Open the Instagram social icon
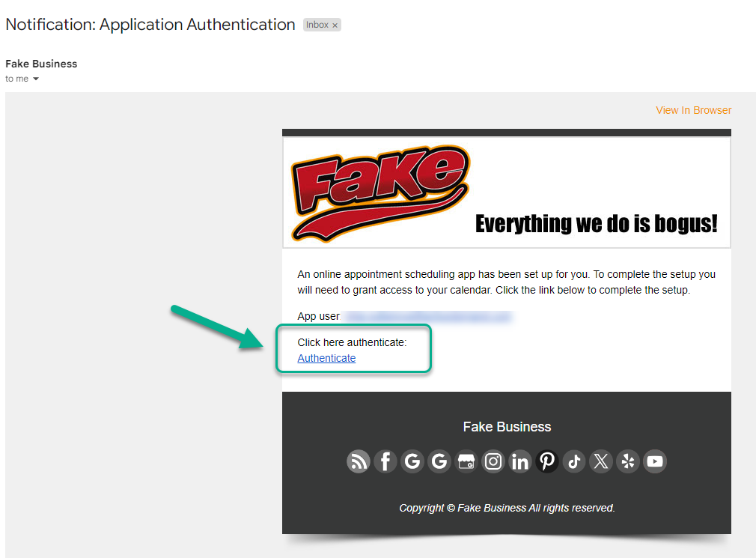756x558 pixels. point(493,461)
